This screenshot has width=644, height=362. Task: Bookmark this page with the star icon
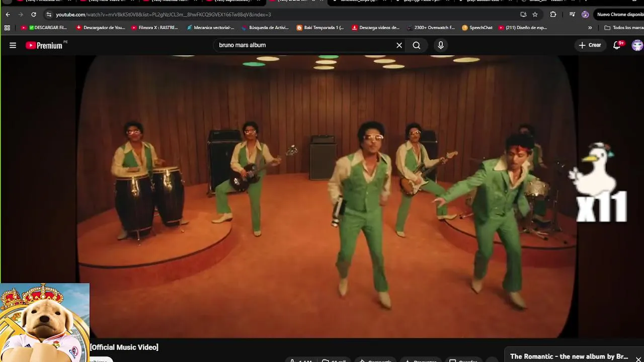point(535,15)
